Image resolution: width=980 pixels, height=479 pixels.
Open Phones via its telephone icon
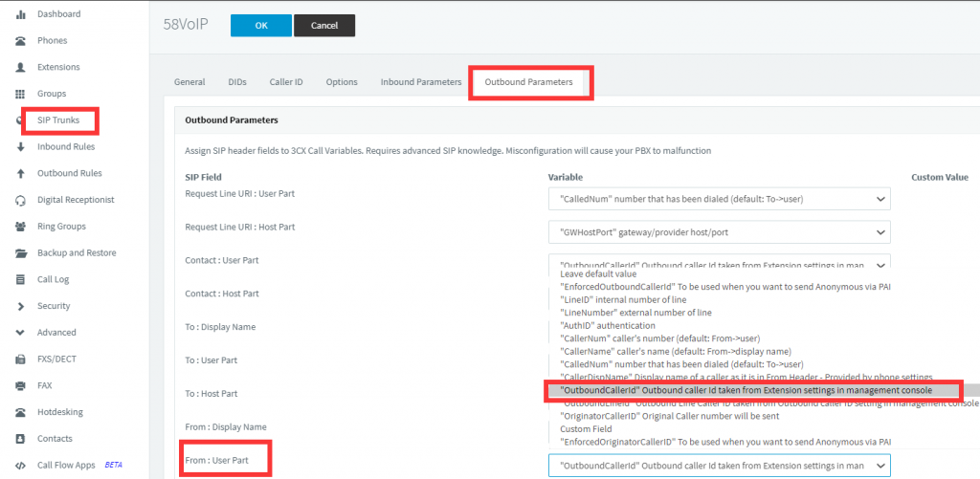pyautogui.click(x=20, y=41)
